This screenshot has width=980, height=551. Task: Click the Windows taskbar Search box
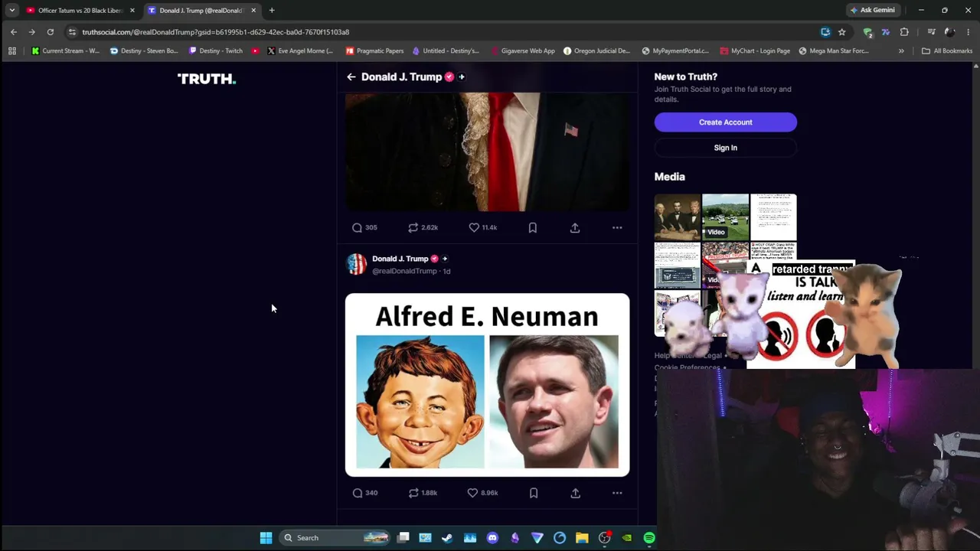point(334,538)
